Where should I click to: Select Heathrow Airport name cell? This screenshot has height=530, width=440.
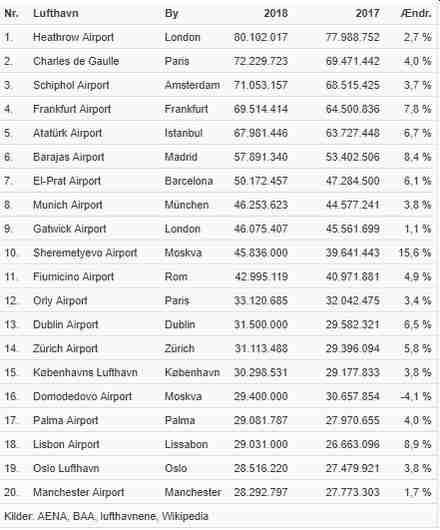(73, 37)
